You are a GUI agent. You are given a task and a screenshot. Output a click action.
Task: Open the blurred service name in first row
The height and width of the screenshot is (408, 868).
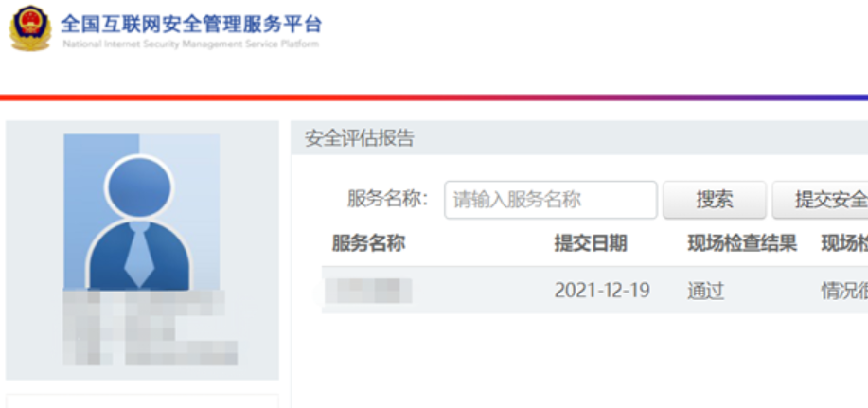pos(368,291)
